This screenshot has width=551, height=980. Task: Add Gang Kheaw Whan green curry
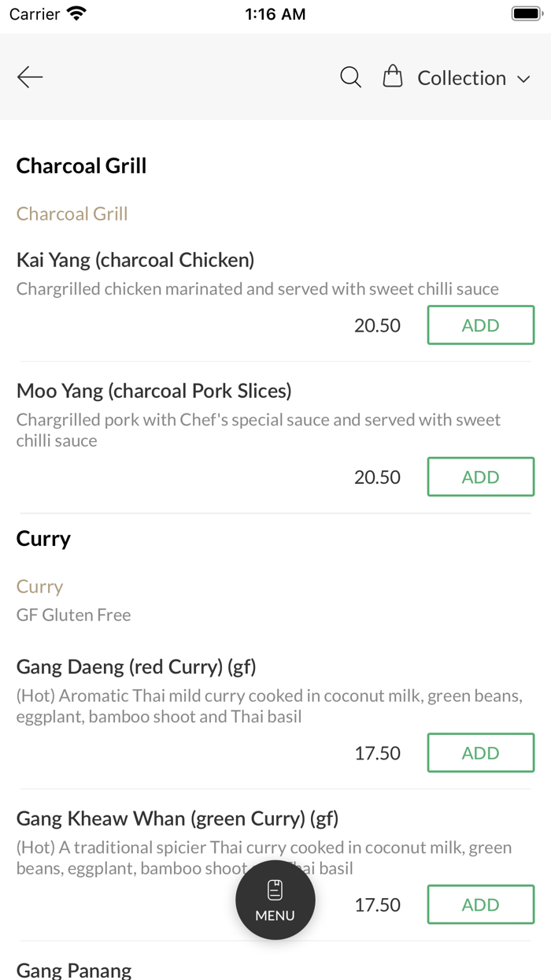[x=480, y=904]
